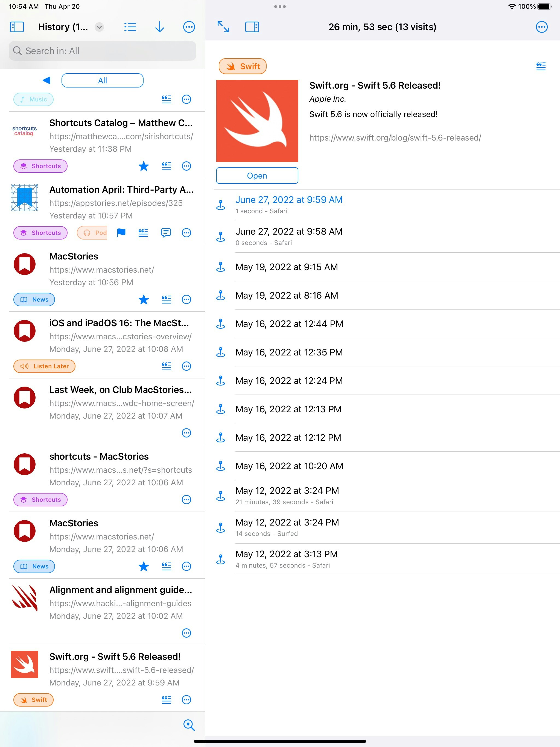The image size is (560, 747).
Task: Open comment bubble for Automation April
Action: tap(166, 233)
